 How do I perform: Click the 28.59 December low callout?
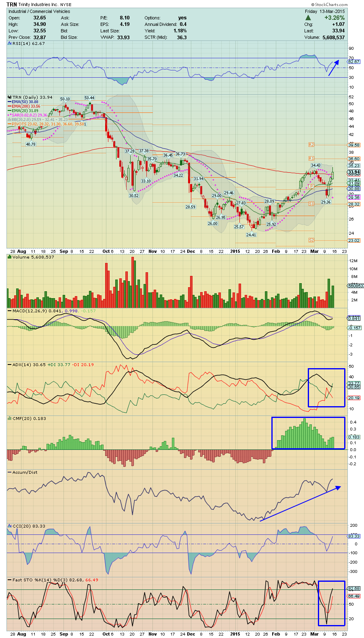pos(190,207)
